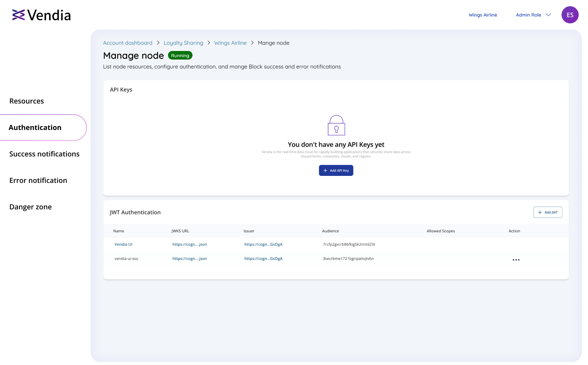Click the vendia-ui-sso row name

tap(126, 258)
